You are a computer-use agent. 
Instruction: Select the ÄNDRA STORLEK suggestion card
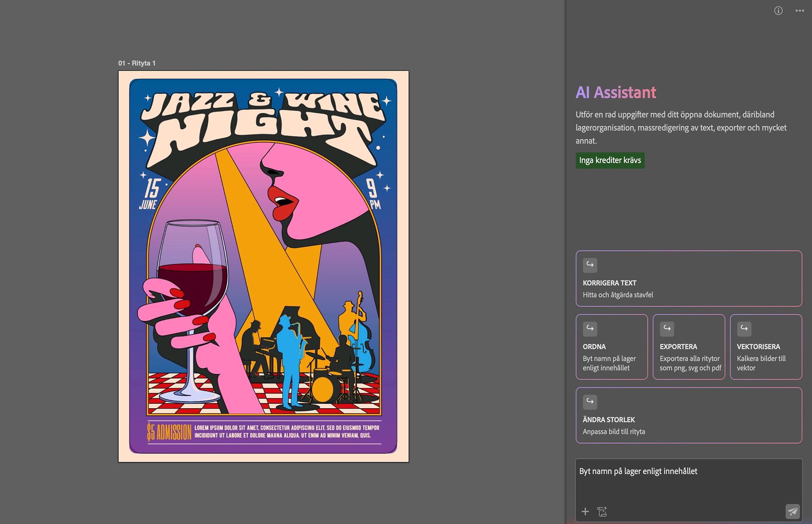[x=689, y=415]
